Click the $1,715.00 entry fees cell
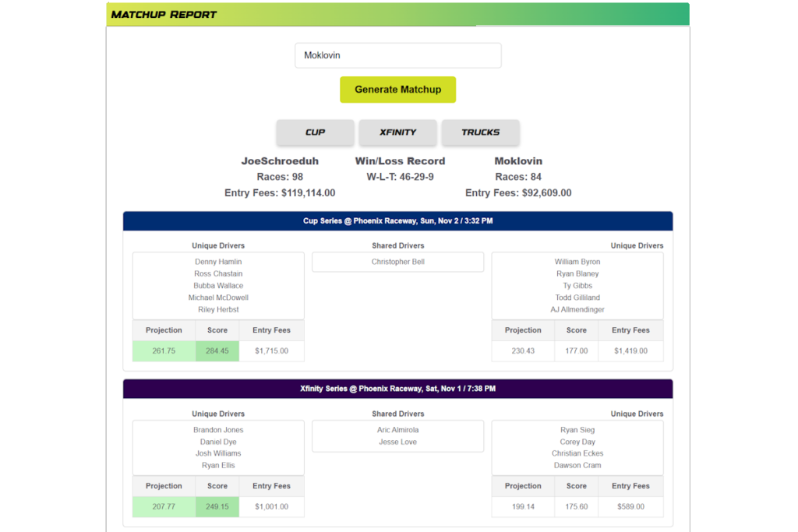Viewport: 798px width, 532px height. pyautogui.click(x=271, y=351)
